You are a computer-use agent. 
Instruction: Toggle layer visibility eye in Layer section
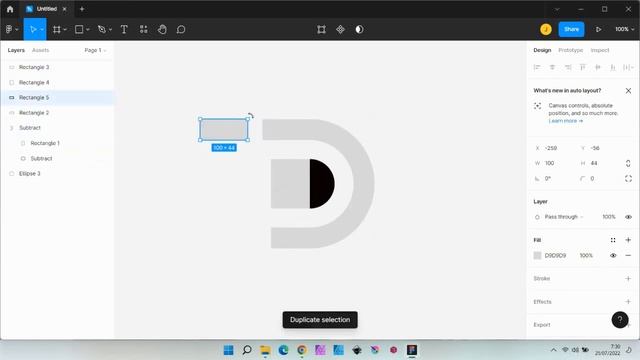pos(628,217)
